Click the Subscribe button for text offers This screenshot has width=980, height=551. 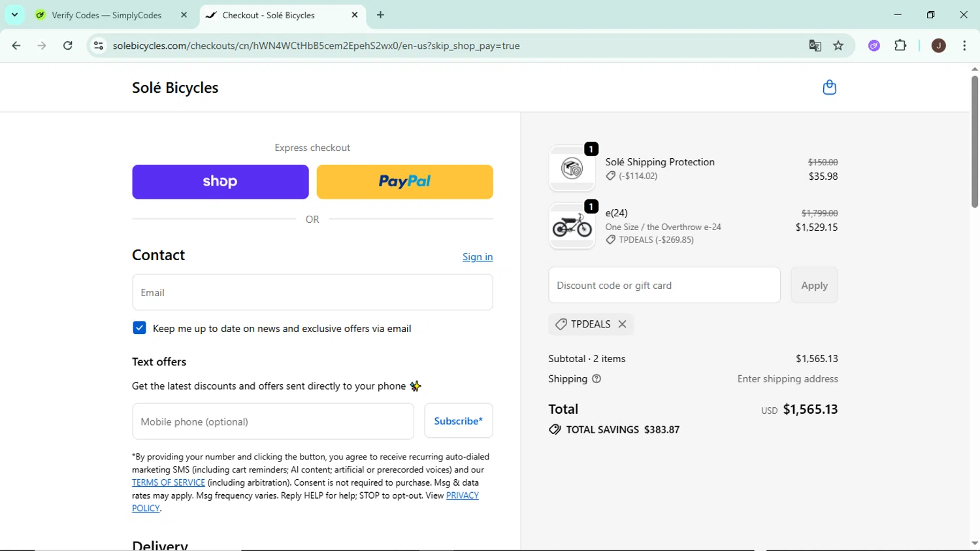[459, 421]
